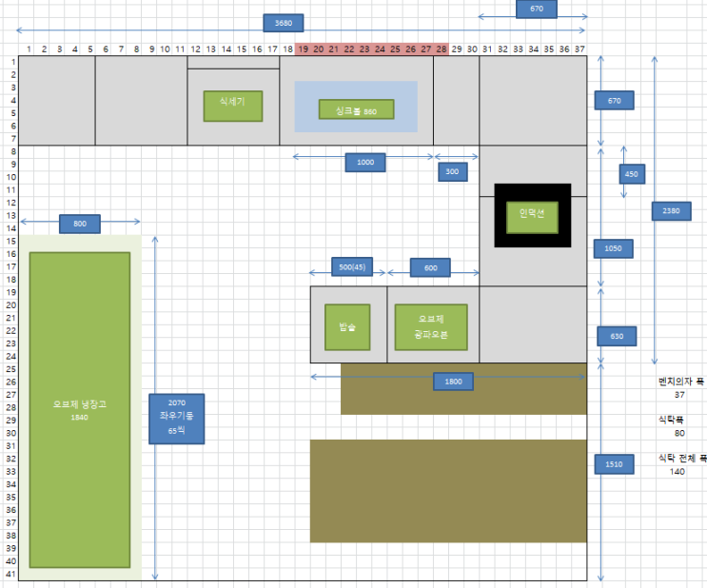Image resolution: width=707 pixels, height=588 pixels.
Task: Click the 300 dimension label
Action: tap(452, 172)
